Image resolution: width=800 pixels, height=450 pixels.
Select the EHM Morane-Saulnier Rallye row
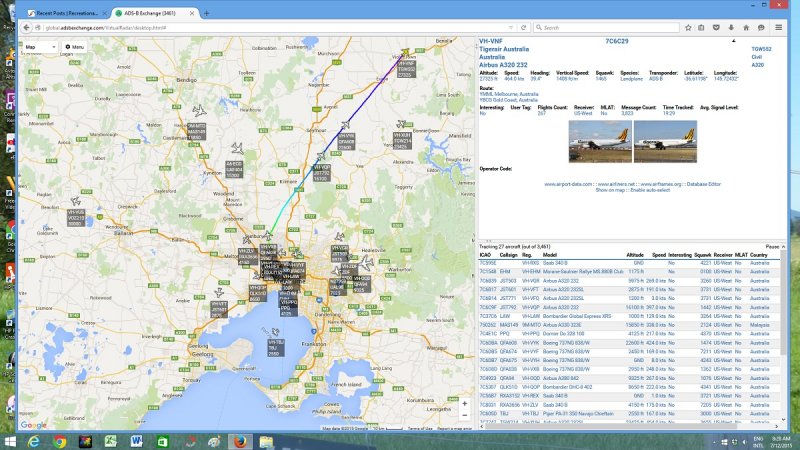tap(629, 272)
